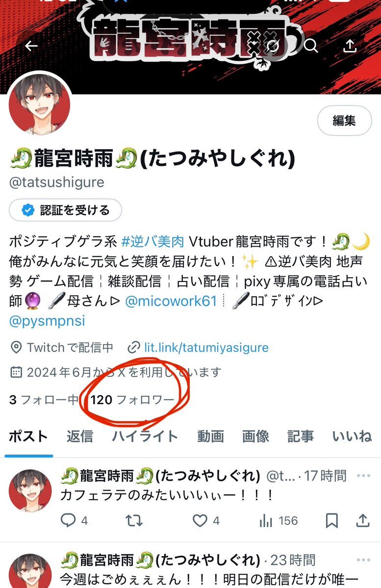This screenshot has width=381, height=588.
Task: Select the 動画 tab
Action: click(210, 436)
